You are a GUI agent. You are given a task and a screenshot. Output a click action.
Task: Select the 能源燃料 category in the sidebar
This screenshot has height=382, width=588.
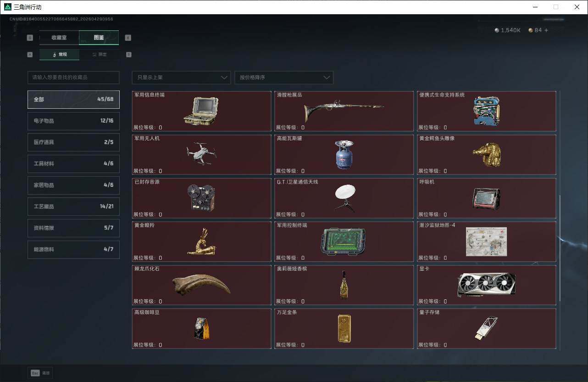pyautogui.click(x=73, y=249)
